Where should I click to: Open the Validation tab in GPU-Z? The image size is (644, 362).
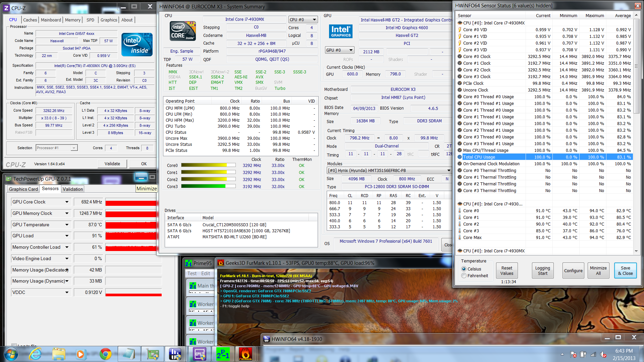click(72, 189)
